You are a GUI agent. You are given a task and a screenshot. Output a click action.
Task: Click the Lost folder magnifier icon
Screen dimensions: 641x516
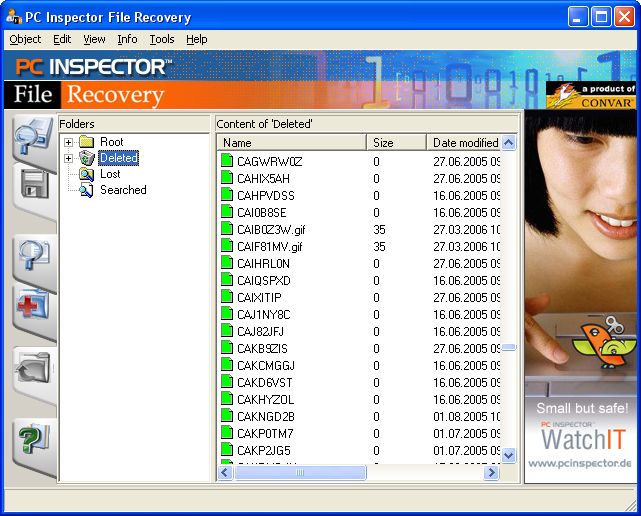tap(87, 174)
